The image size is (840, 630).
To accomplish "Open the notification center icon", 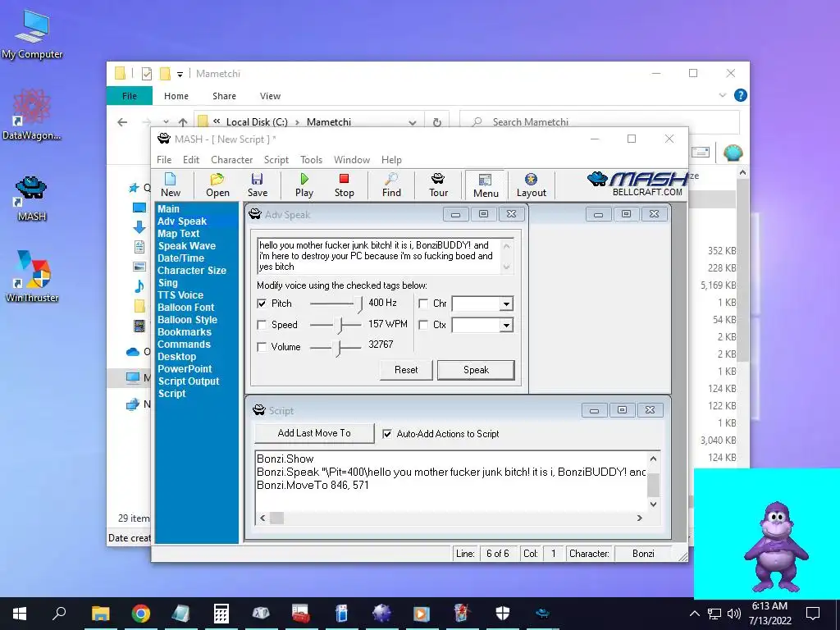I will pos(813,614).
